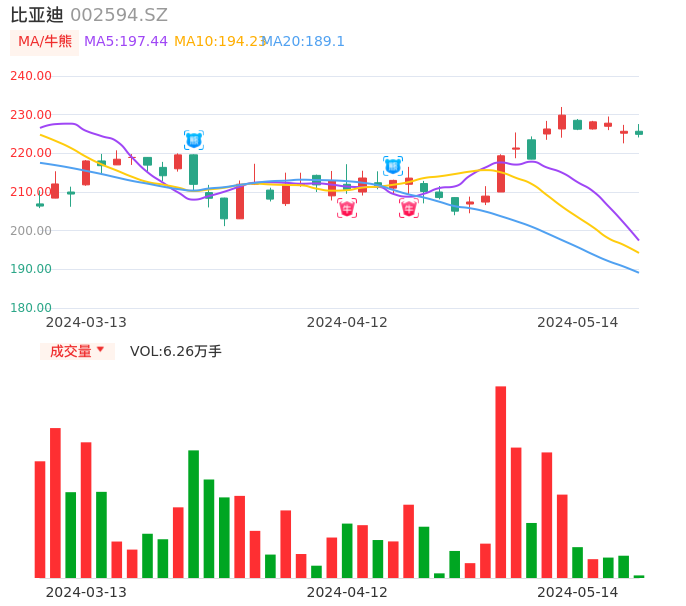This screenshot has width=686, height=606.
Task: Open the MA/牛熊 indicator selector
Action: point(45,41)
